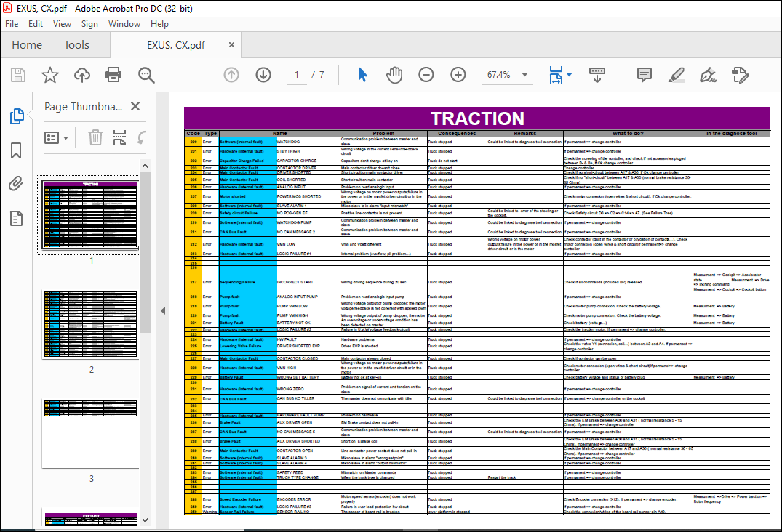Switch to the Tools tab
This screenshot has width=782, height=532.
click(76, 45)
